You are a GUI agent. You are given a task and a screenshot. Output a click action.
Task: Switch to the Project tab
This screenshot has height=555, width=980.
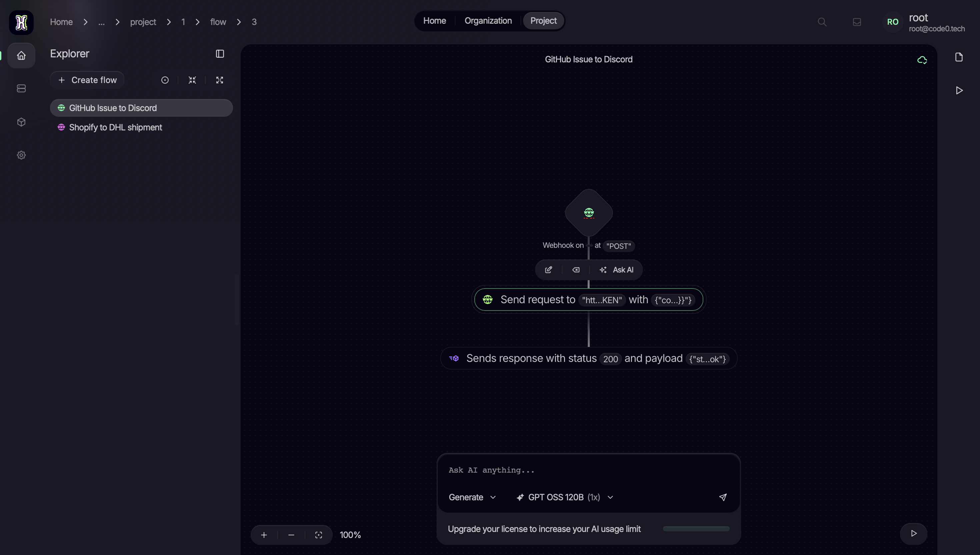[x=544, y=21]
